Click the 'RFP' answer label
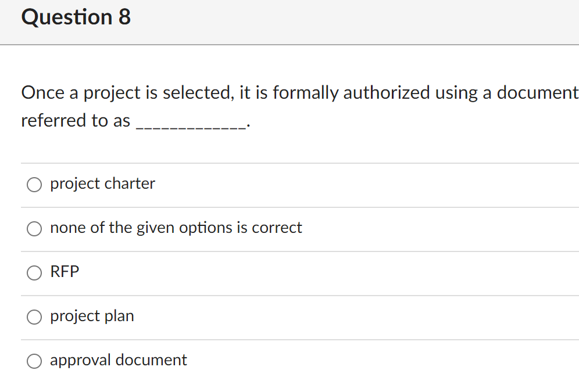 (x=64, y=272)
